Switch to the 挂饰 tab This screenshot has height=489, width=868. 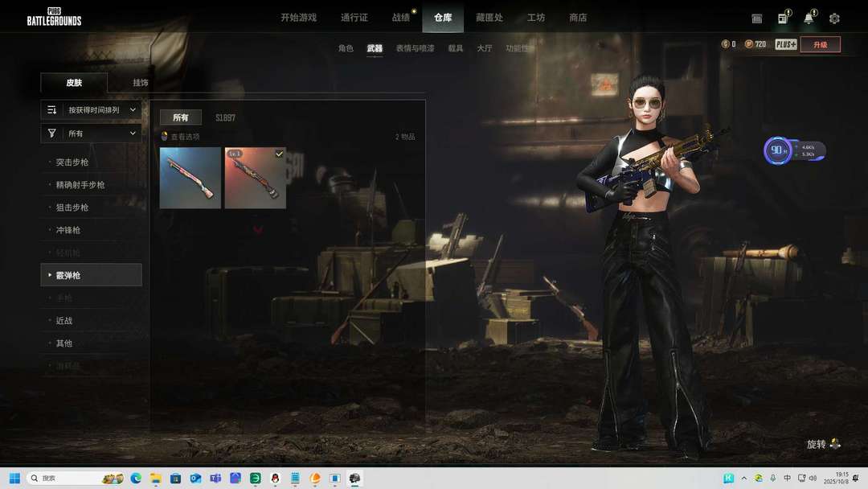coord(141,83)
